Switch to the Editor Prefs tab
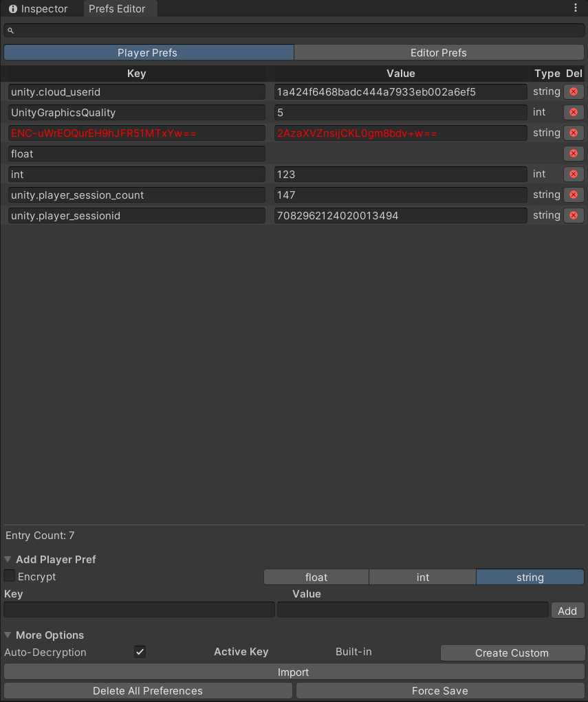 click(x=439, y=52)
